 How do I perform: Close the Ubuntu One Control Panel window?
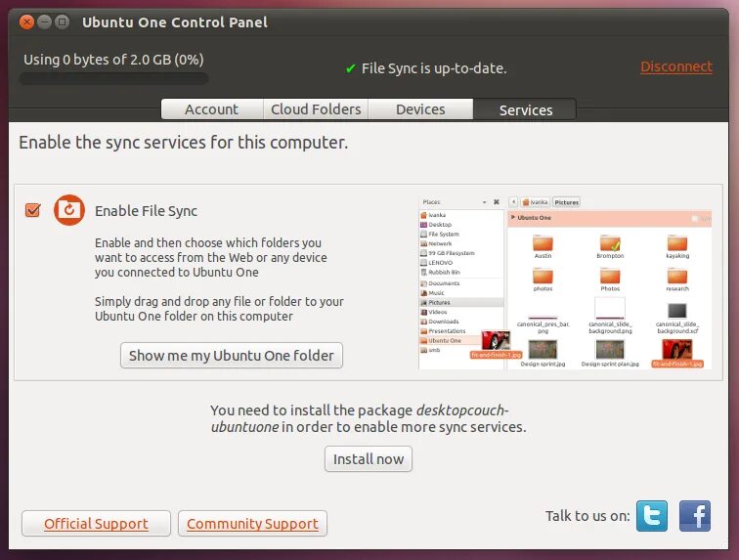tap(26, 22)
